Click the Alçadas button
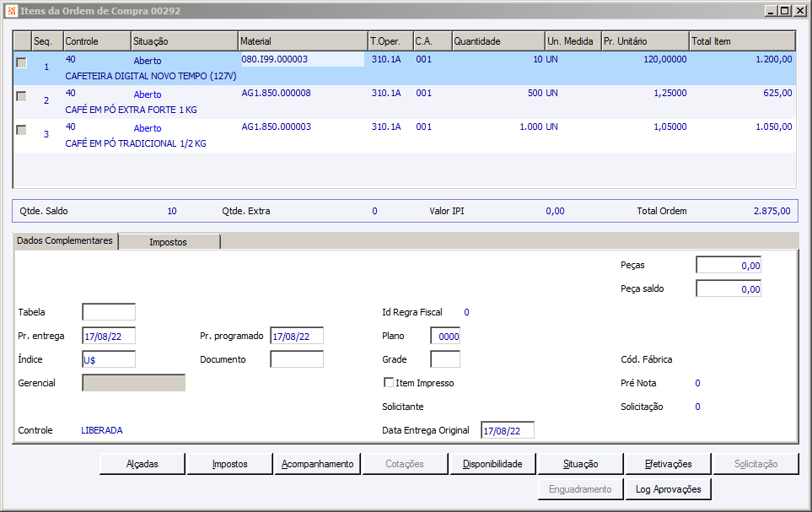The width and height of the screenshot is (812, 512). point(143,464)
